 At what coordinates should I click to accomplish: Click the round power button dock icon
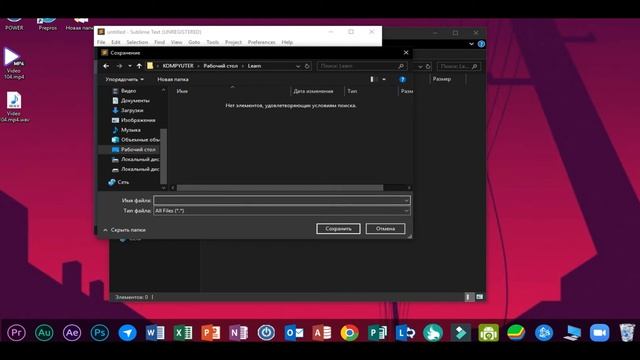pyautogui.click(x=266, y=333)
